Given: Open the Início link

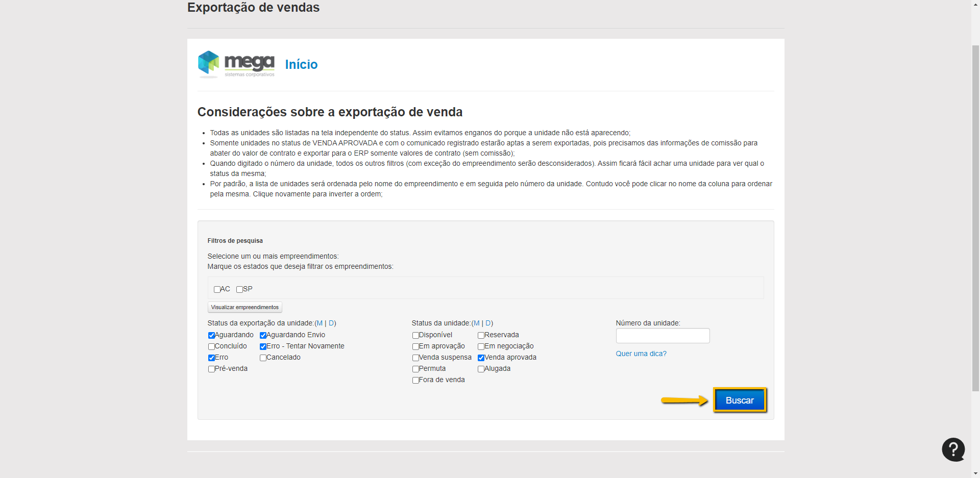Looking at the screenshot, I should coord(301,65).
